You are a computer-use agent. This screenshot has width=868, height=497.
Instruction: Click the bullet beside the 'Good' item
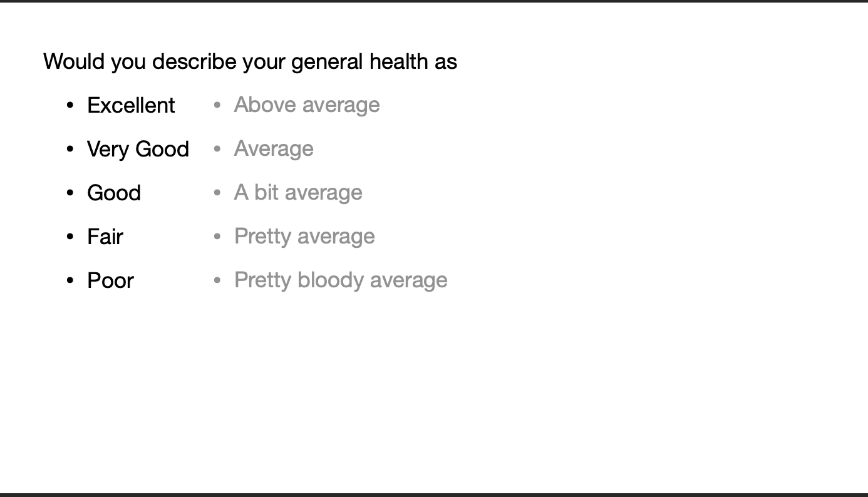(x=70, y=193)
